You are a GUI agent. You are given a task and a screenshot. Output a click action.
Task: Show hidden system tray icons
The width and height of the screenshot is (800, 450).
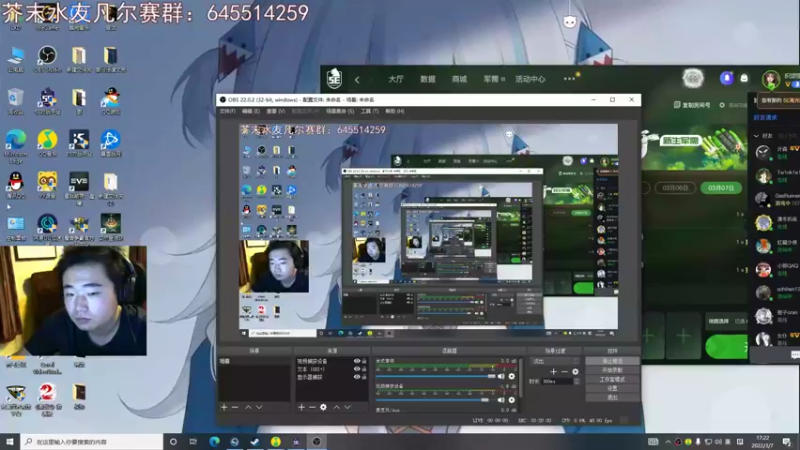click(667, 442)
